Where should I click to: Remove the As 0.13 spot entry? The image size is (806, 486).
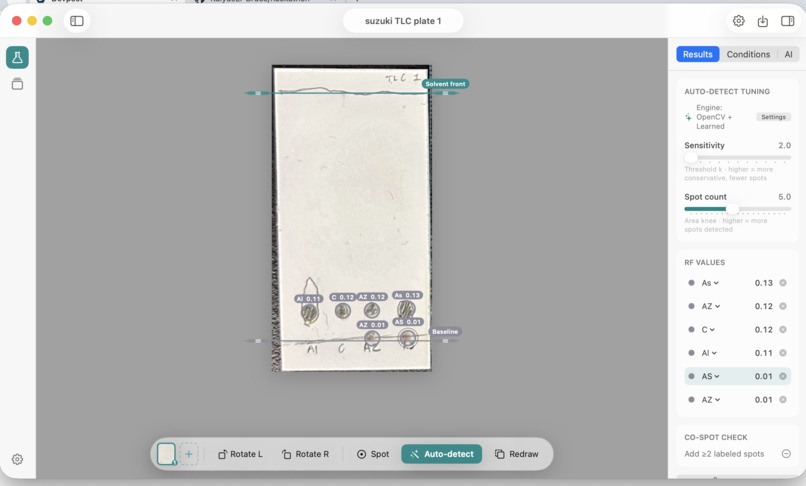coord(783,283)
